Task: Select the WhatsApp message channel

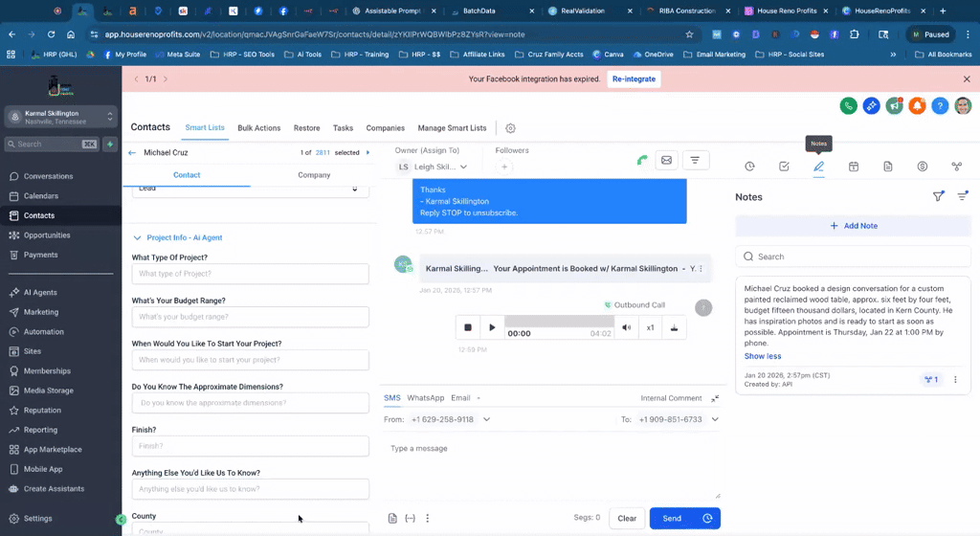Action: [425, 398]
